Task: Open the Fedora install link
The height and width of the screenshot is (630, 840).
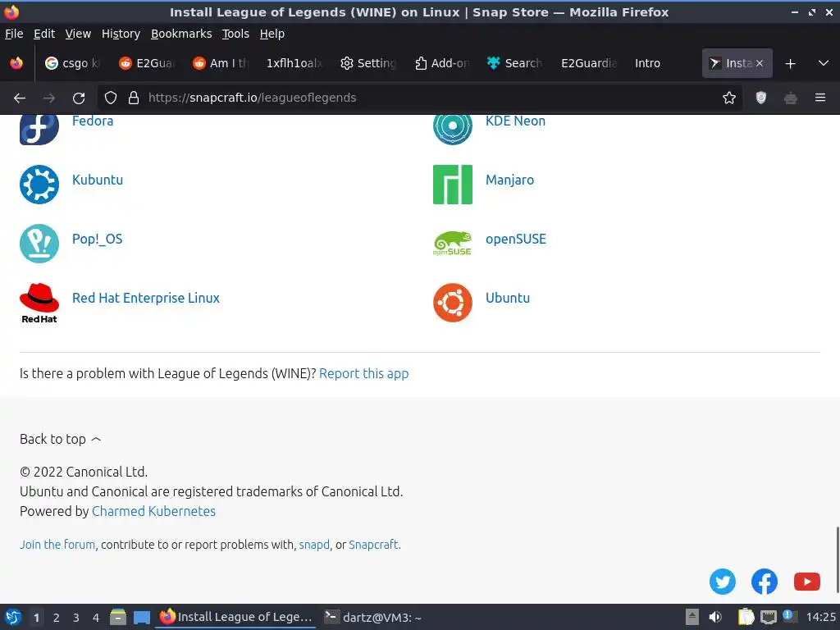Action: click(93, 121)
